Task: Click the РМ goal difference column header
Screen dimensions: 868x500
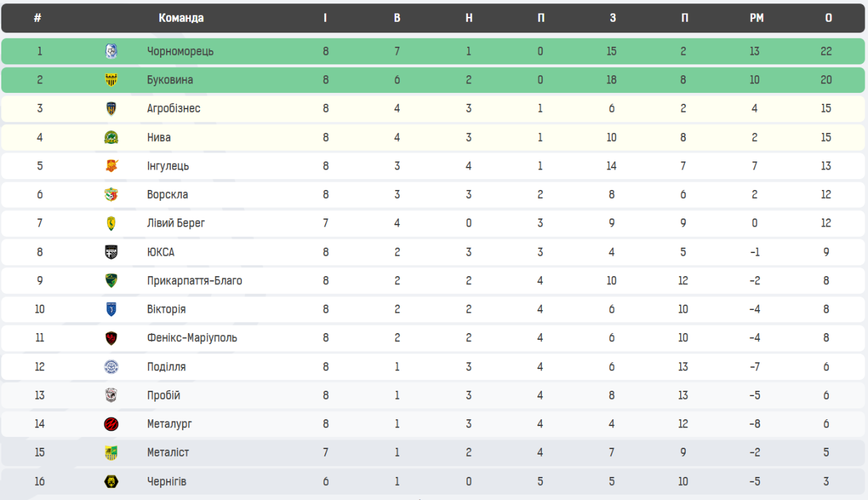Action: coord(756,18)
